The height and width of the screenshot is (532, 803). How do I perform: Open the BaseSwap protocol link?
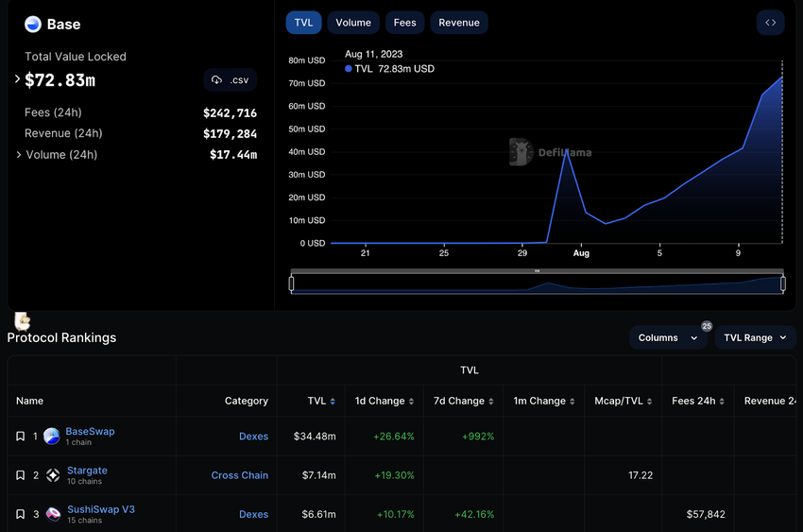click(x=90, y=431)
